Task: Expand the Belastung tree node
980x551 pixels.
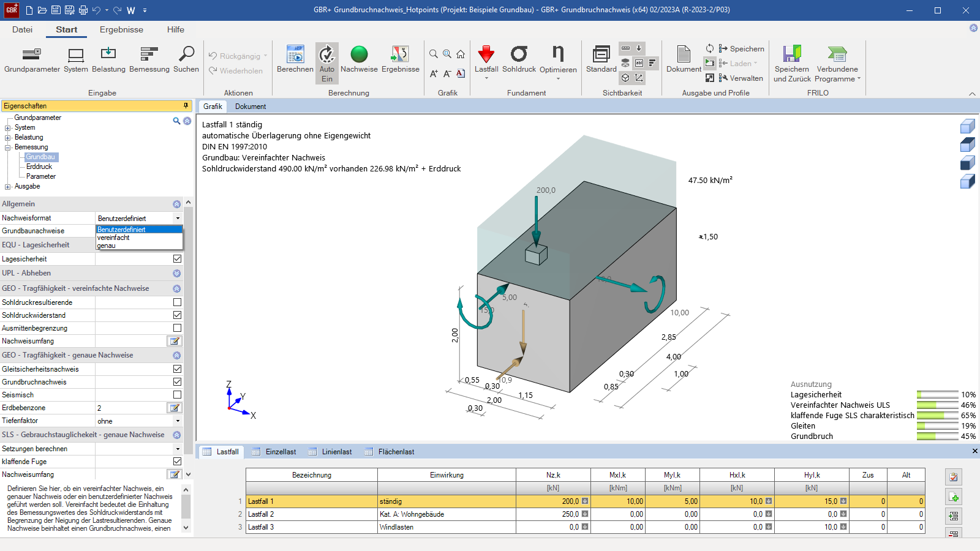Action: (8, 138)
